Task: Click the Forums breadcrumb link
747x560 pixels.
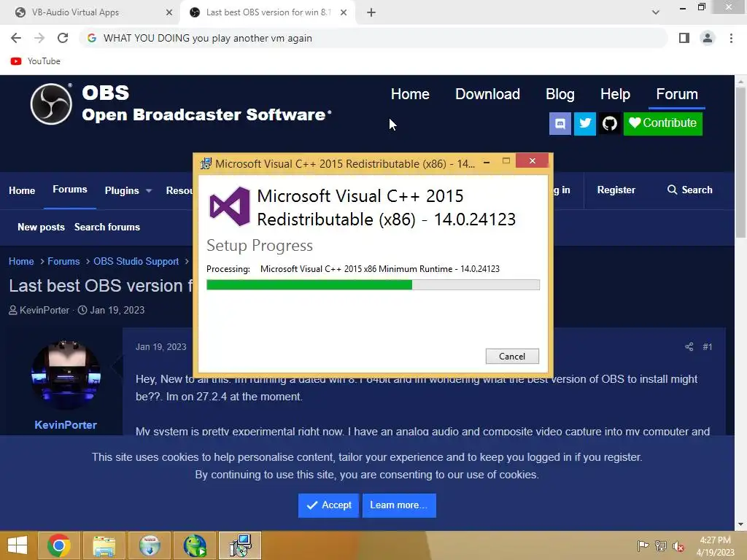Action: (63, 262)
